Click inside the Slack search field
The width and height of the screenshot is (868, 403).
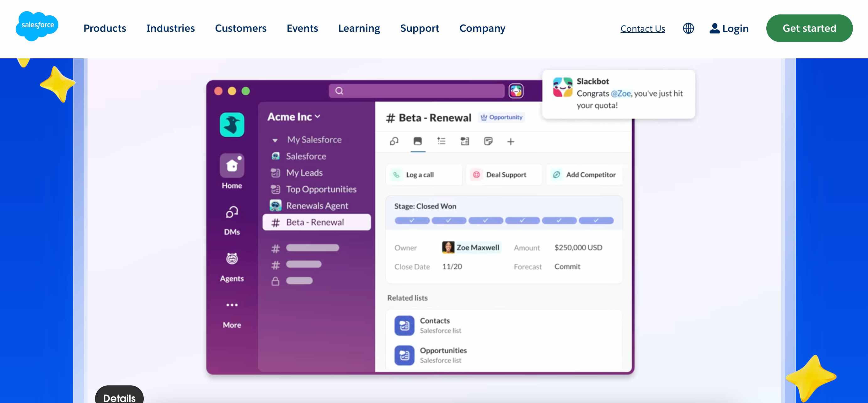click(416, 91)
